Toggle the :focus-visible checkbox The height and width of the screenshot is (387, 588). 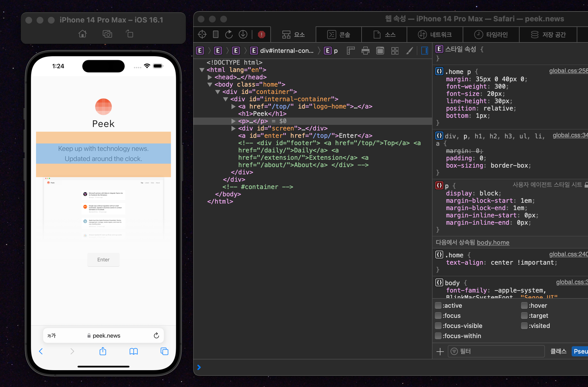point(438,326)
